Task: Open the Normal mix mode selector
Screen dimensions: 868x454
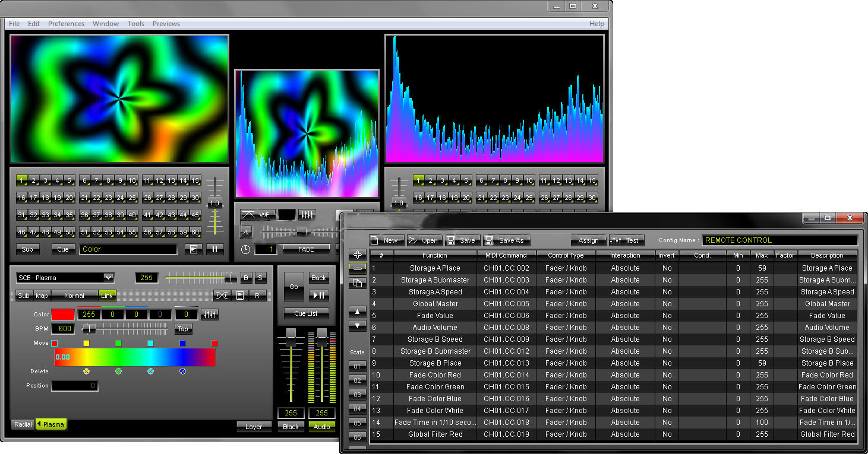Action: [x=74, y=296]
